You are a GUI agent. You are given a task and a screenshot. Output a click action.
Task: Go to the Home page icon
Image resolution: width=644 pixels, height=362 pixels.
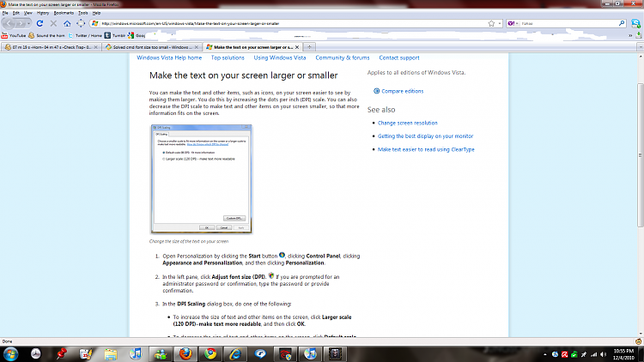coord(67,23)
